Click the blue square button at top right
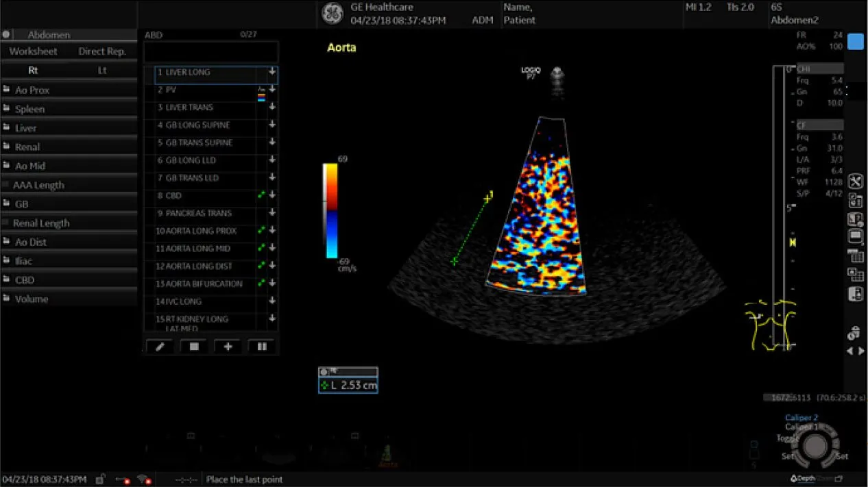This screenshot has height=487, width=868. pos(855,42)
